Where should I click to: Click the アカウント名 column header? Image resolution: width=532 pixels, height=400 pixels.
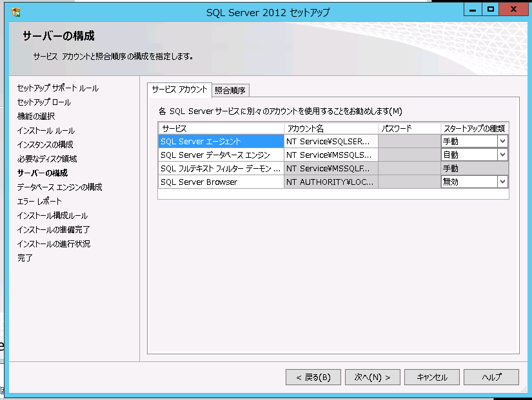pos(331,128)
